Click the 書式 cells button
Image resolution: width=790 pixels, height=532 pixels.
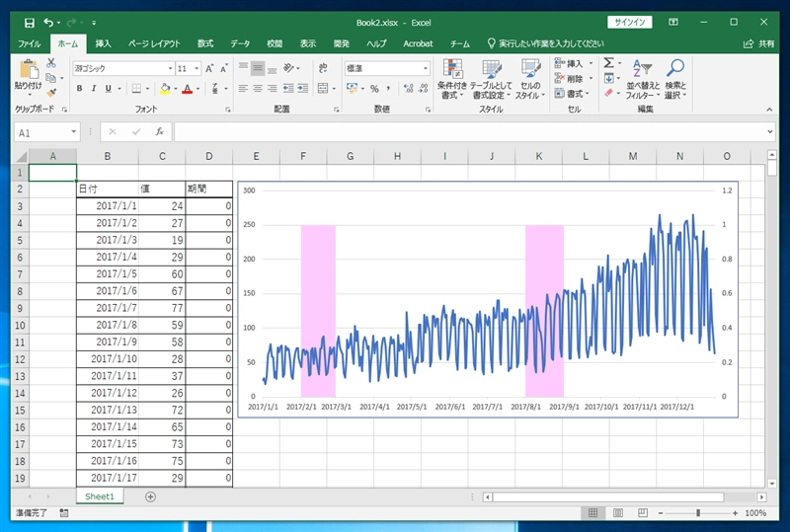point(574,94)
